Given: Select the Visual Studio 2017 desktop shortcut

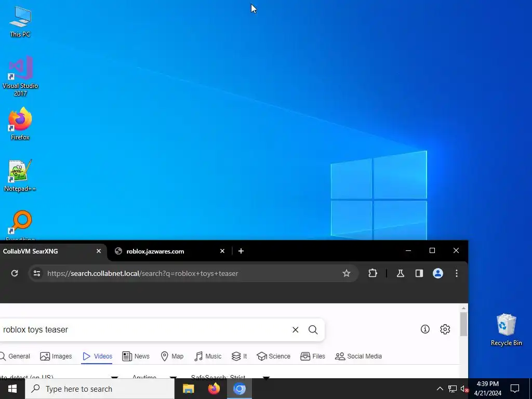Looking at the screenshot, I should pyautogui.click(x=20, y=76).
